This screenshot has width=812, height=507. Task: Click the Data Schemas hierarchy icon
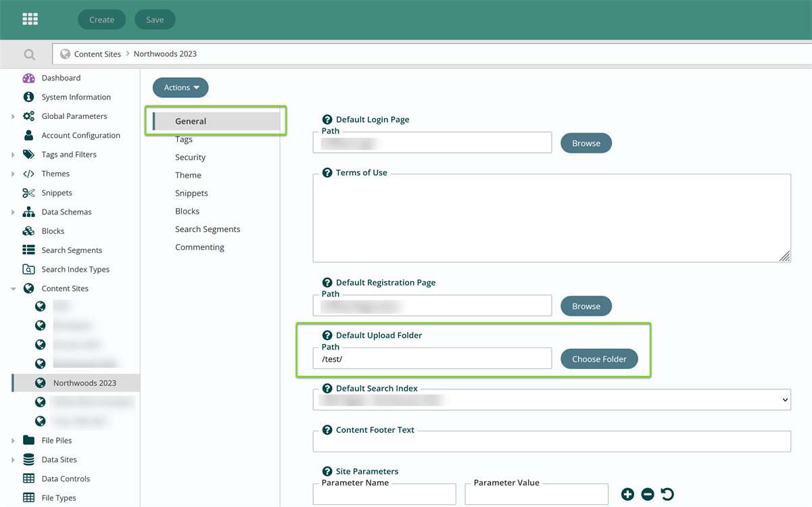(28, 212)
